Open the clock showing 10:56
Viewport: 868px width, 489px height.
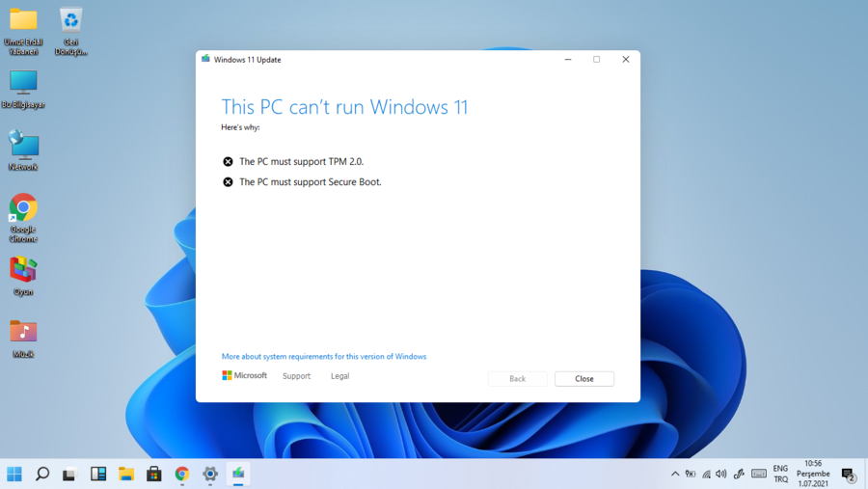[x=813, y=474]
